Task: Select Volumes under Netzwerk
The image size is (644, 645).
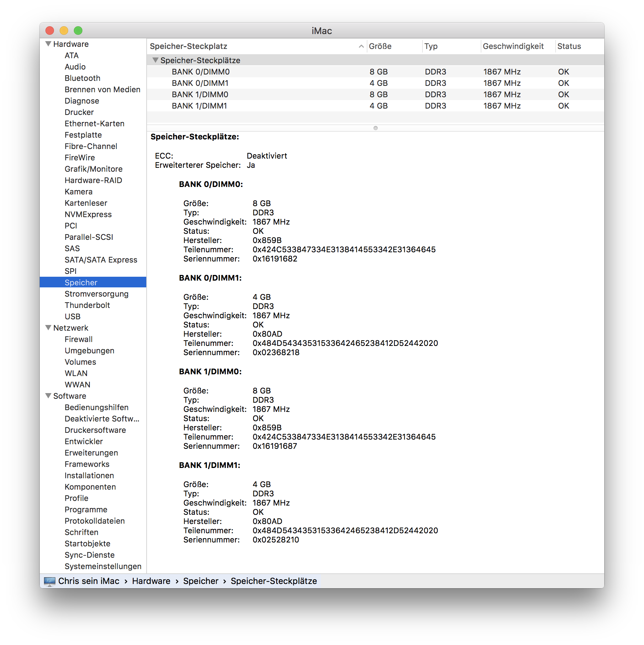Action: tap(81, 362)
